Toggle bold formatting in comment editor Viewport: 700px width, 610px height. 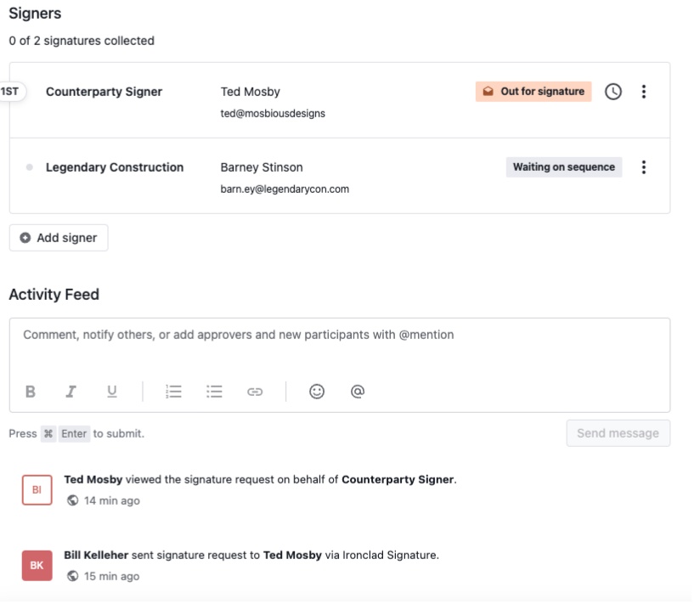(x=31, y=392)
